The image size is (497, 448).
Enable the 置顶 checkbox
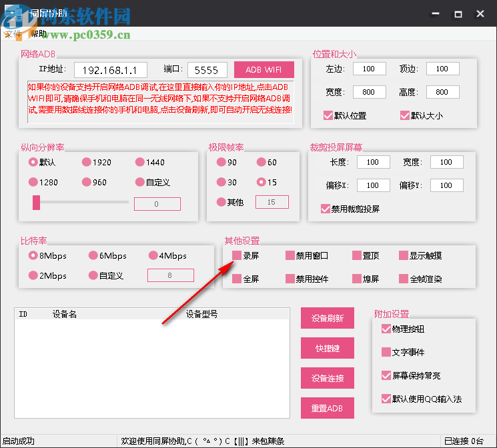tap(357, 255)
